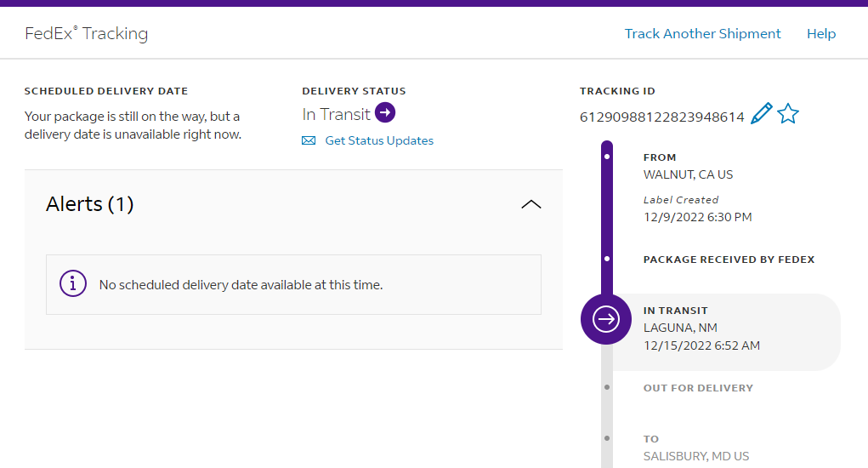The width and height of the screenshot is (868, 468).
Task: Select the tracking ID number
Action: pyautogui.click(x=662, y=117)
